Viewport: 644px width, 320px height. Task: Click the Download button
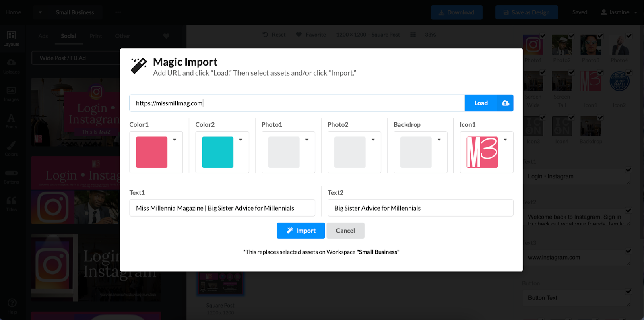(x=456, y=12)
